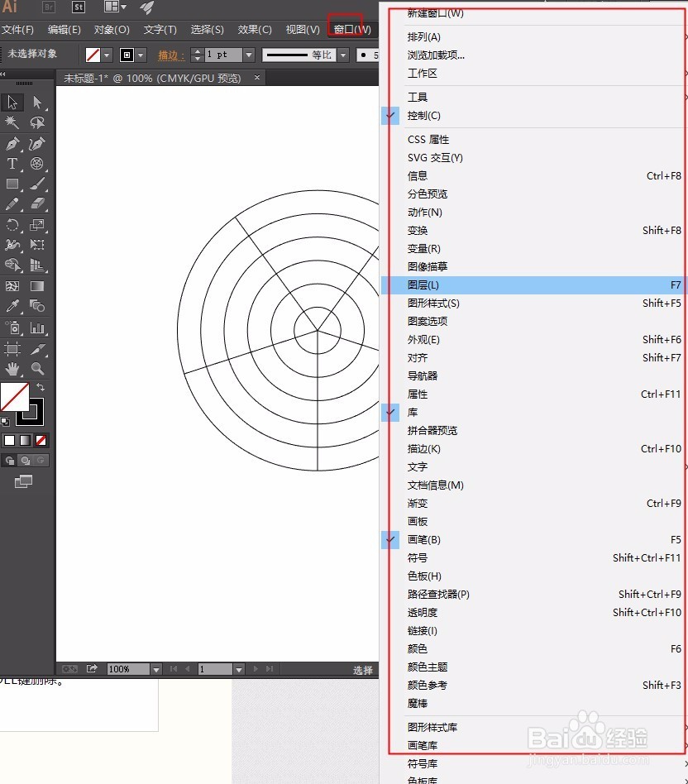
Task: Click the stroke weight stepper arrows
Action: pyautogui.click(x=198, y=55)
